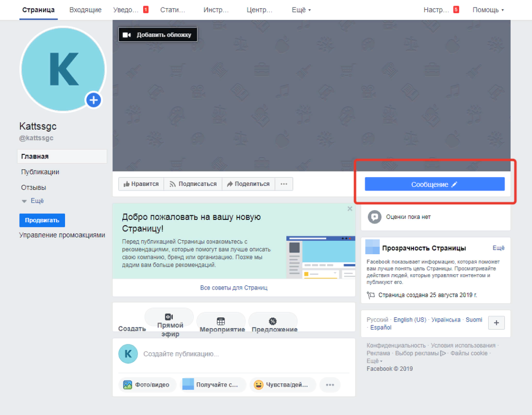Click Ещё link in Прозрачность Страницы

click(499, 248)
